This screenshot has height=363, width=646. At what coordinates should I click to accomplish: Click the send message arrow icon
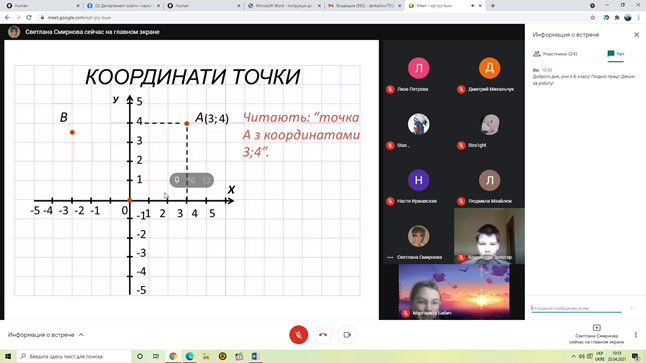pos(634,308)
